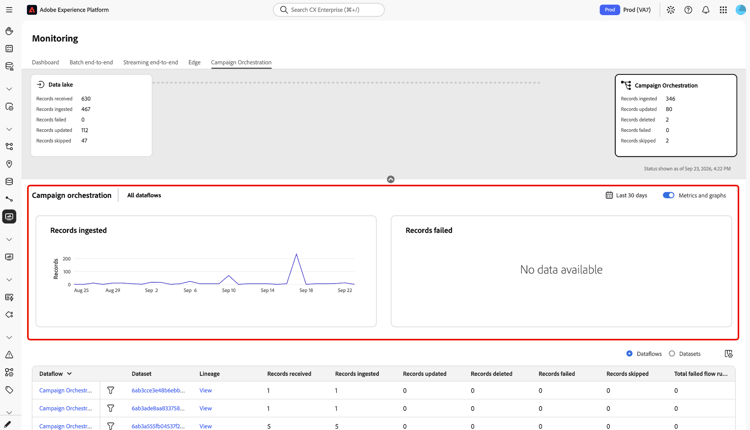Select the Campaign Orchestration summary card
The width and height of the screenshot is (750, 430).
(675, 115)
